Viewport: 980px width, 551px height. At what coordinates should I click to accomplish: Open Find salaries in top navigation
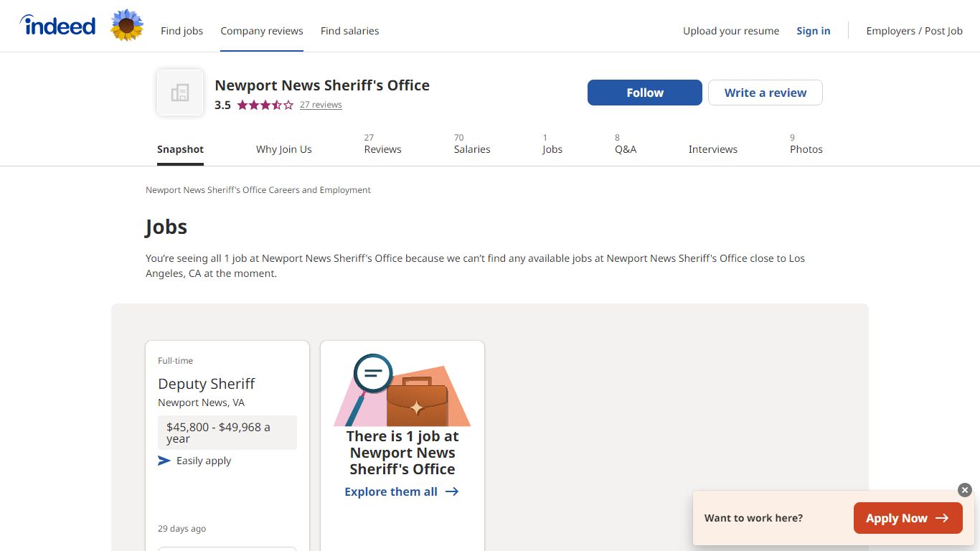click(x=349, y=31)
